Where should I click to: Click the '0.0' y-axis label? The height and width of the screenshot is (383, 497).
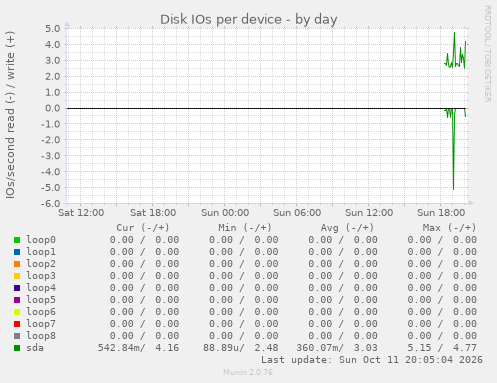point(53,108)
